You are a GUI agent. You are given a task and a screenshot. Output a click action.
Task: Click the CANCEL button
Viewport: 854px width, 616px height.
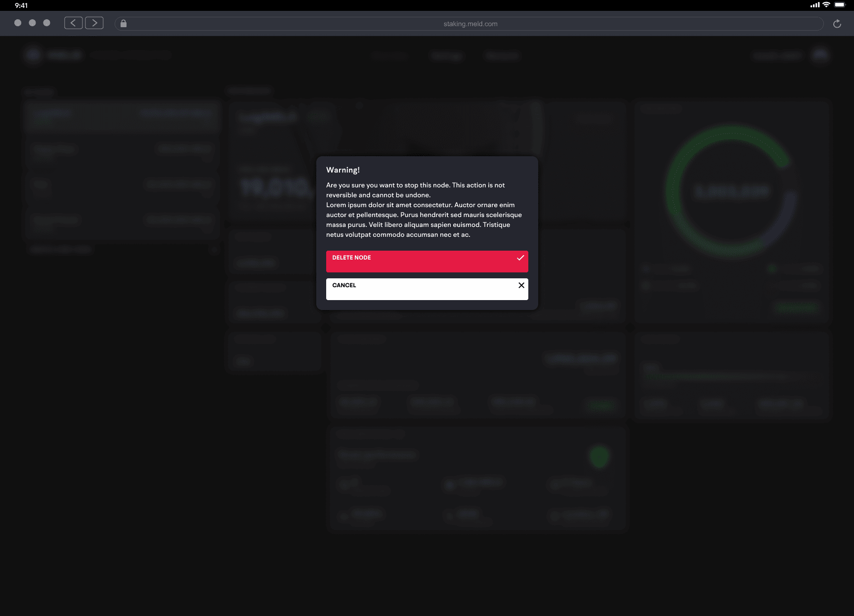click(x=427, y=289)
